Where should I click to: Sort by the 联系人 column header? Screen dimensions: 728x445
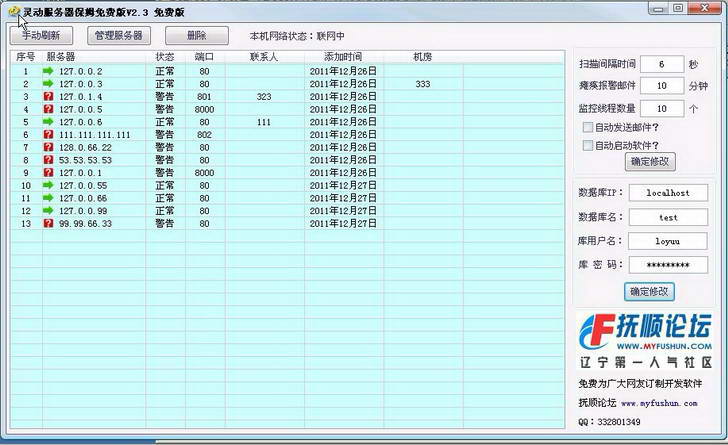point(264,57)
